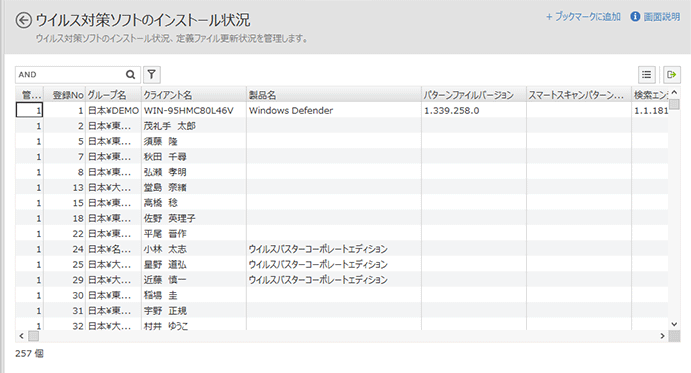Image resolution: width=691 pixels, height=373 pixels.
Task: Sort by スマートスキャンパターン column header
Action: point(579,95)
